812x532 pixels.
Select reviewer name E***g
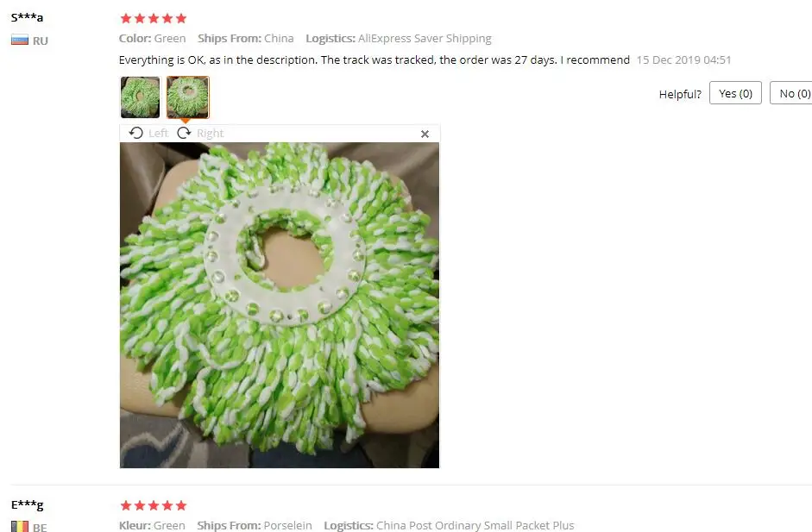[x=27, y=504]
